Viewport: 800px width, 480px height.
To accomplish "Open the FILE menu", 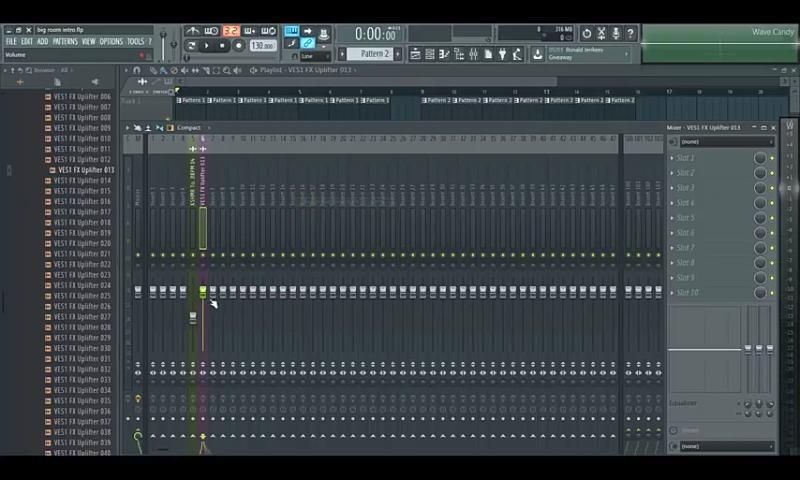I will coord(11,42).
